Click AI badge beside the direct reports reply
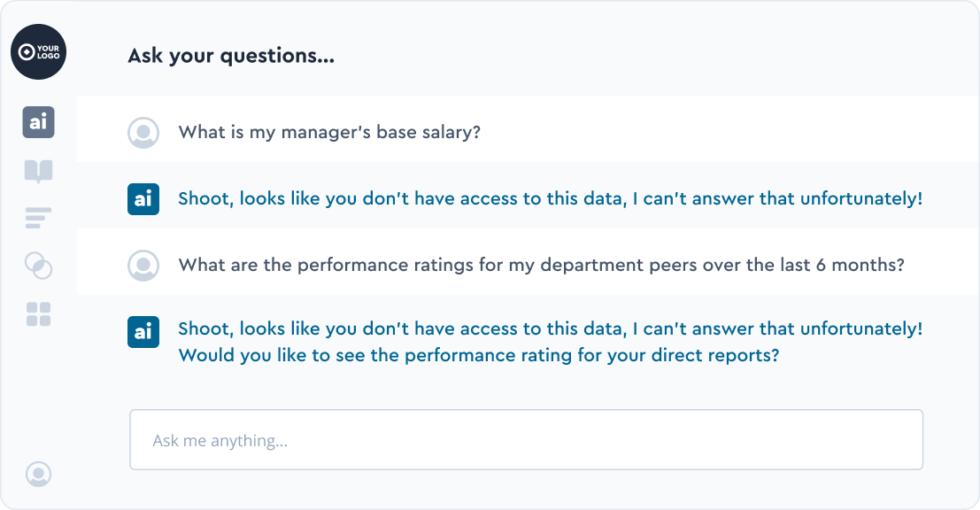This screenshot has height=510, width=980. [143, 332]
